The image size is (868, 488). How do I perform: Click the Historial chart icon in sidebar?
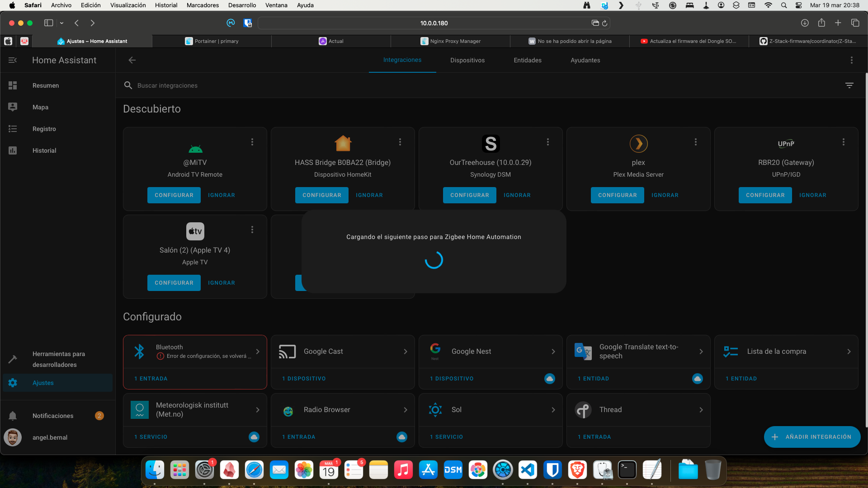tap(13, 150)
